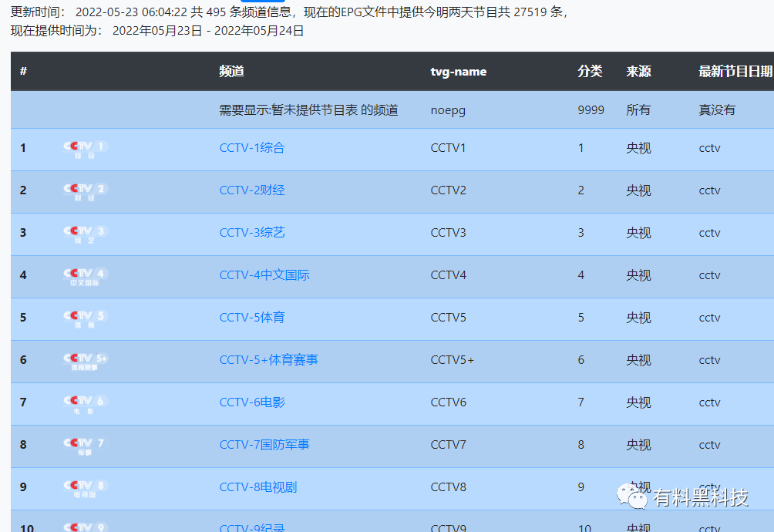Click the 分类 column header
The height and width of the screenshot is (532, 774).
point(590,72)
